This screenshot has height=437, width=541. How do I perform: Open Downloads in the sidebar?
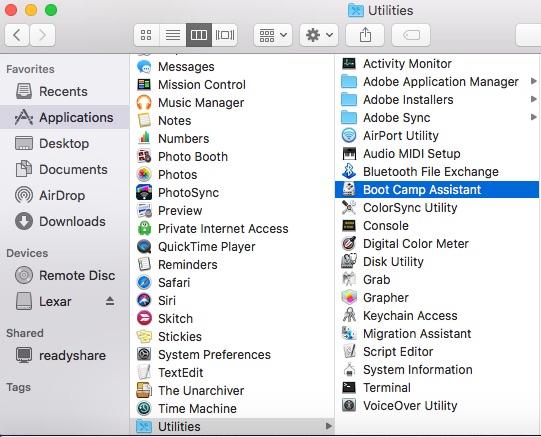[65, 221]
